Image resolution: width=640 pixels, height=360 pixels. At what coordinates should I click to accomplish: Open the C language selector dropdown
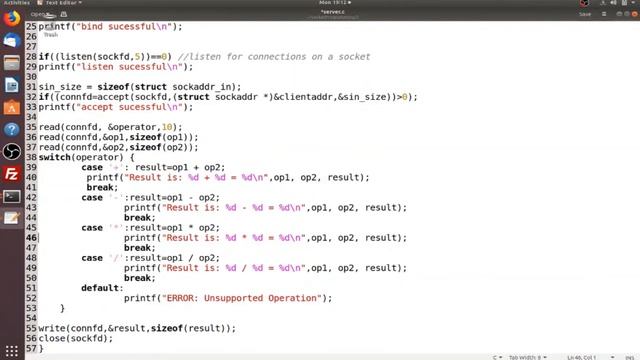(497, 357)
